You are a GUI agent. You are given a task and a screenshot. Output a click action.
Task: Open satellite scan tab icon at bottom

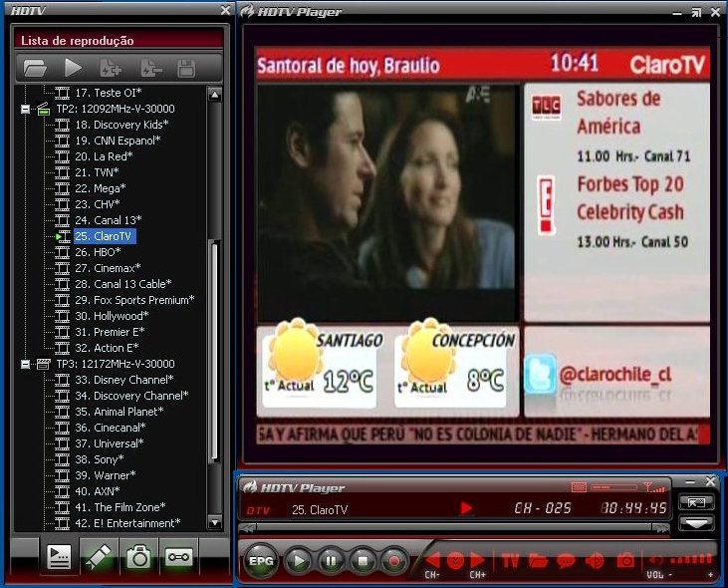click(x=99, y=556)
